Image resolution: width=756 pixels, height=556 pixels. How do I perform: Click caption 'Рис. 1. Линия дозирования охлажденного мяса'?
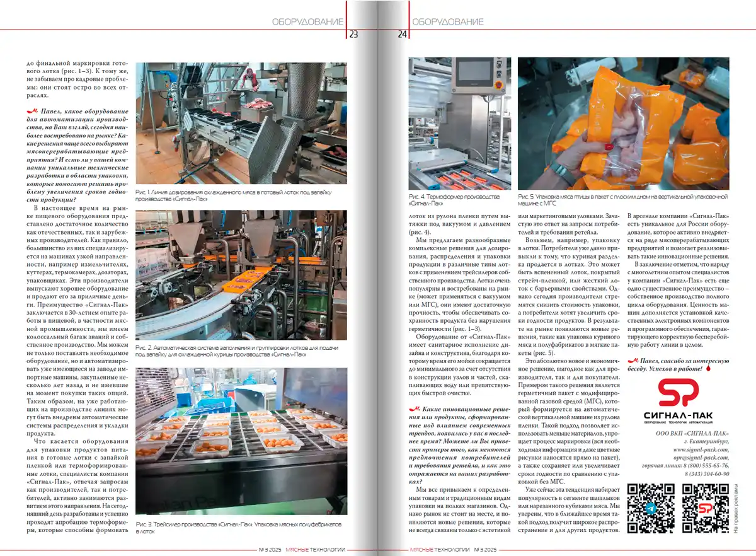tap(233, 195)
